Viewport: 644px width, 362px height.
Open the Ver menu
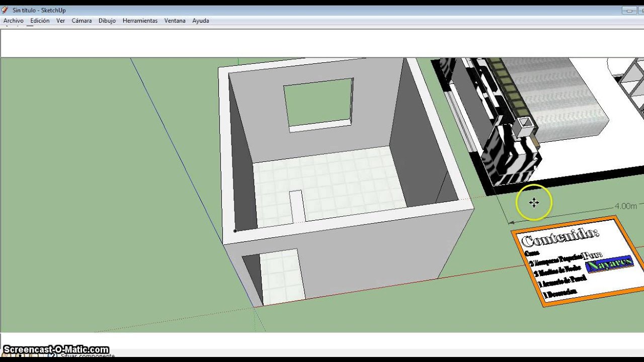tap(60, 21)
